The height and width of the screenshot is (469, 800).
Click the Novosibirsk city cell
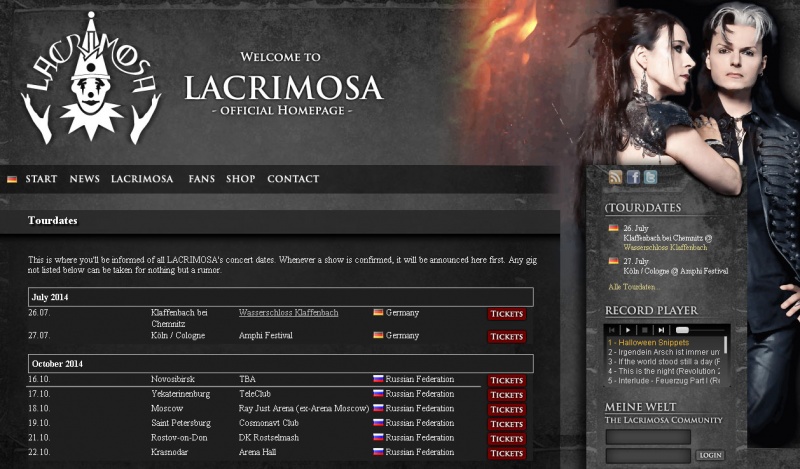tap(173, 379)
